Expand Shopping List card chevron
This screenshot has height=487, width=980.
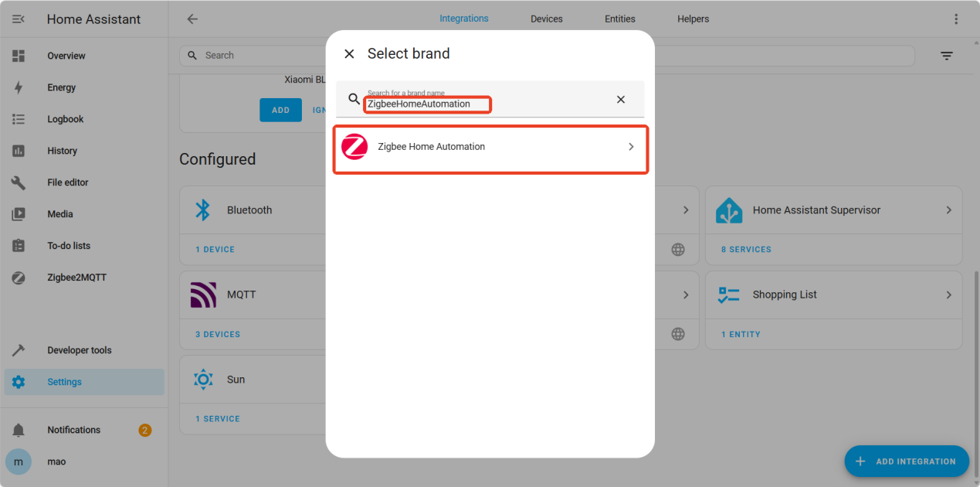949,295
